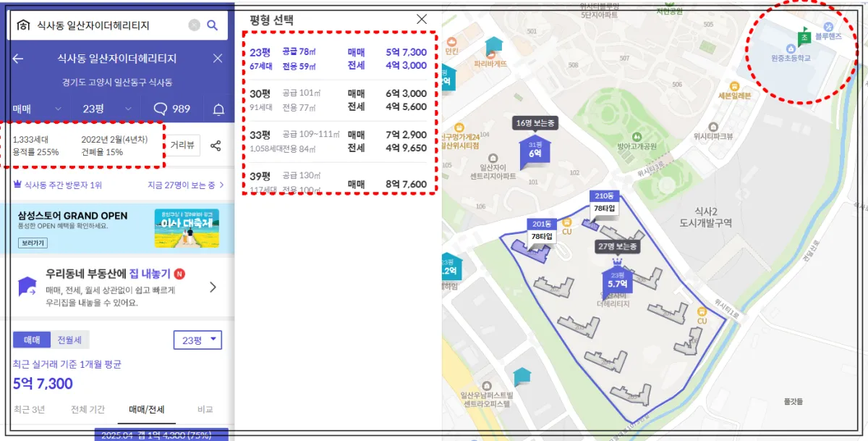Expand 우리동네 부동산에 집 내놓기 chevron
This screenshot has width=868, height=441.
pos(213,287)
